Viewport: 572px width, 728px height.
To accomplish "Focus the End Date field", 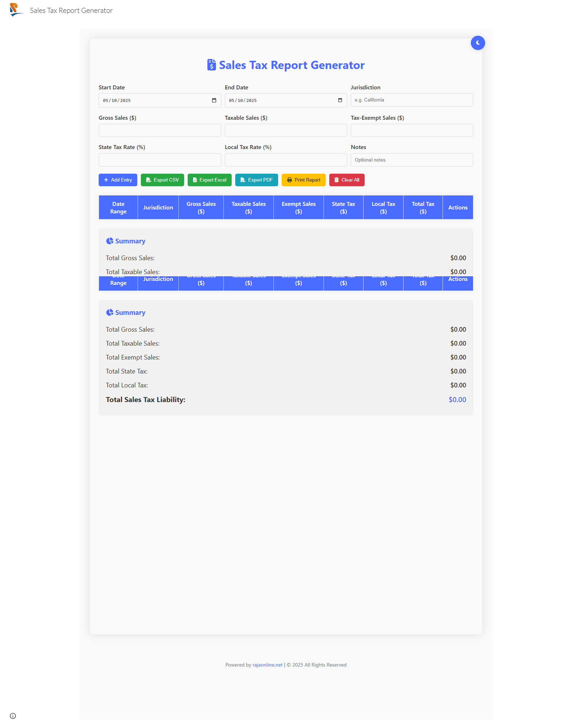I will [x=286, y=100].
